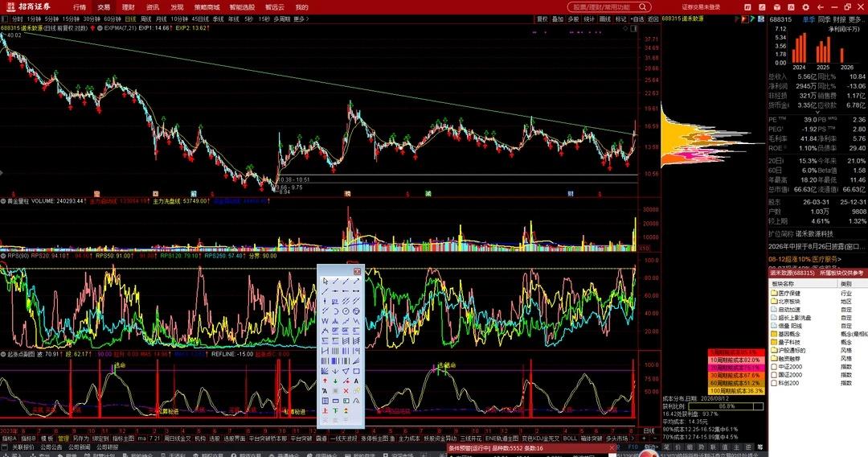This screenshot has width=868, height=457.
Task: Toggle the 复权 button
Action: [542, 19]
